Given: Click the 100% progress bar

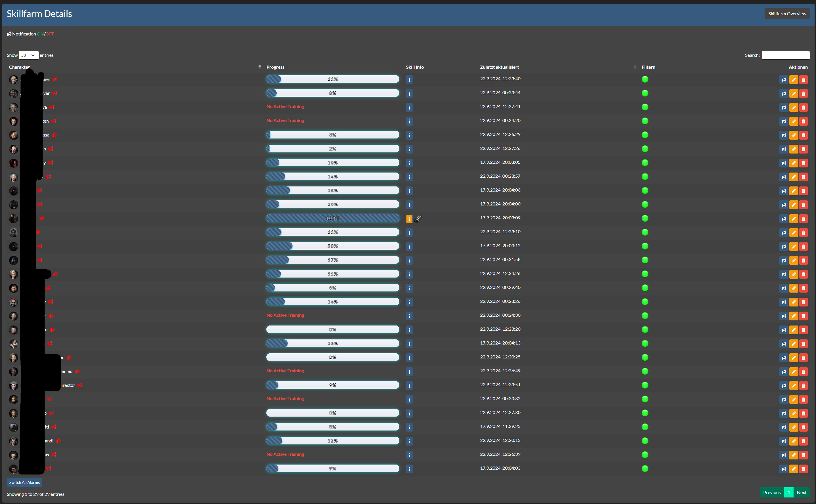Looking at the screenshot, I should pyautogui.click(x=332, y=218).
